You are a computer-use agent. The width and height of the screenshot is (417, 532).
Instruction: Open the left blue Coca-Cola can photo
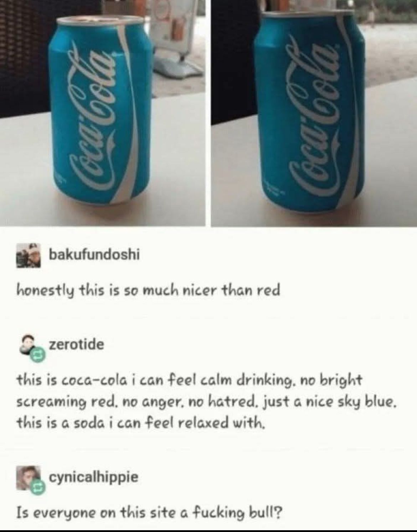[103, 113]
